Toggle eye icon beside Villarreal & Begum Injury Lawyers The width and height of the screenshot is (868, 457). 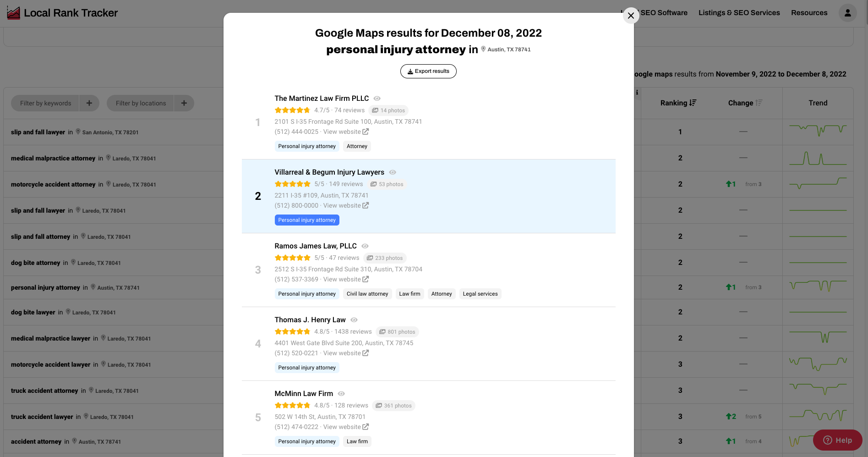point(393,172)
